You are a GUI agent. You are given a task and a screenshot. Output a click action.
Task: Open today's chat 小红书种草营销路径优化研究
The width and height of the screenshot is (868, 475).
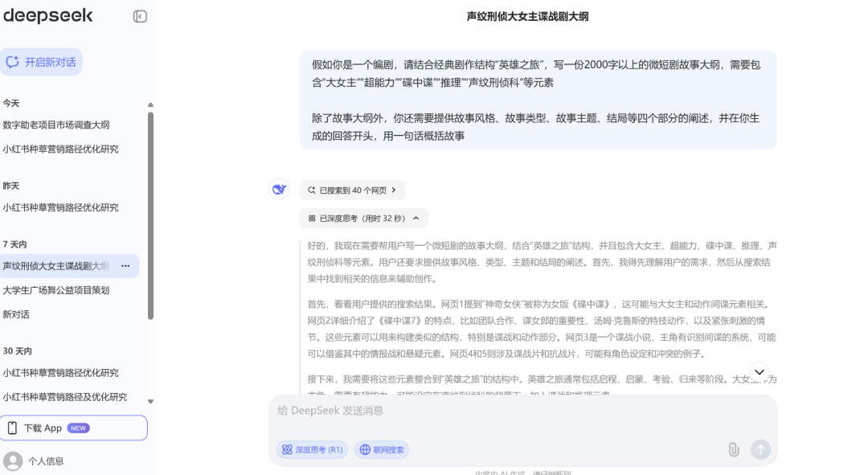point(60,149)
